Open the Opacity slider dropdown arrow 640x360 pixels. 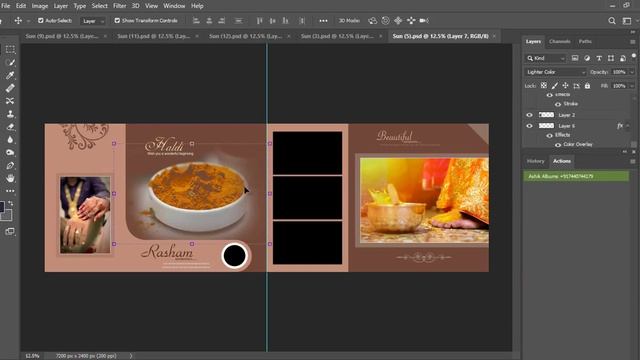pyautogui.click(x=632, y=72)
